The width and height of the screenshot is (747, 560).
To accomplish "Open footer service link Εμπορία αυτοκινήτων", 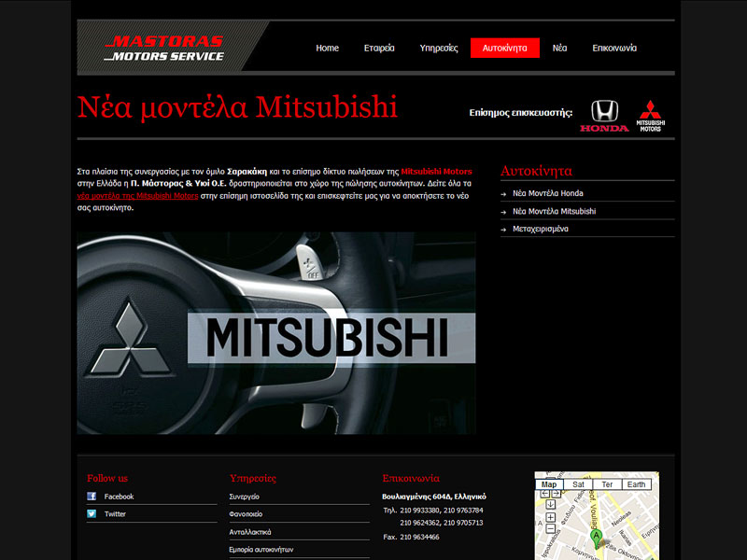I will tap(261, 550).
